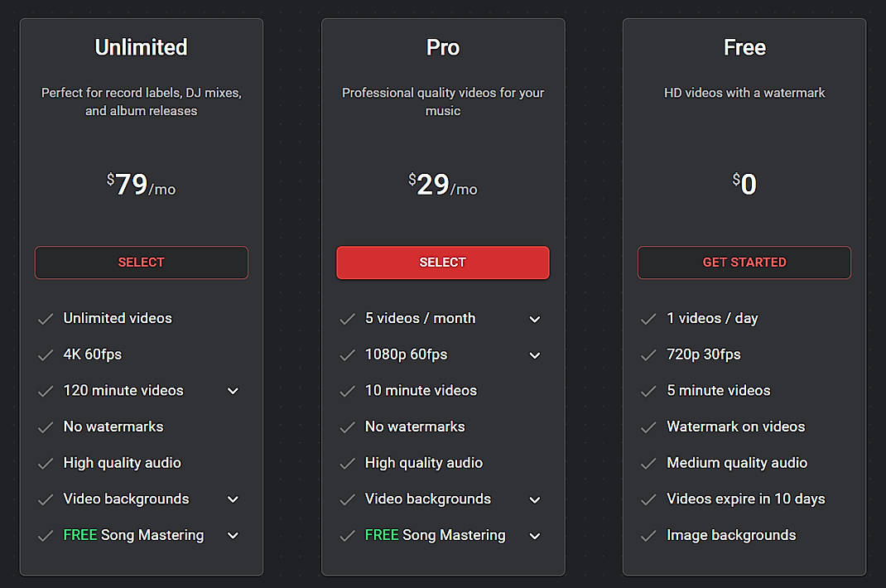The image size is (886, 588).
Task: Click checkmark beside Song Mastering in Unlimited
Action: (x=46, y=536)
